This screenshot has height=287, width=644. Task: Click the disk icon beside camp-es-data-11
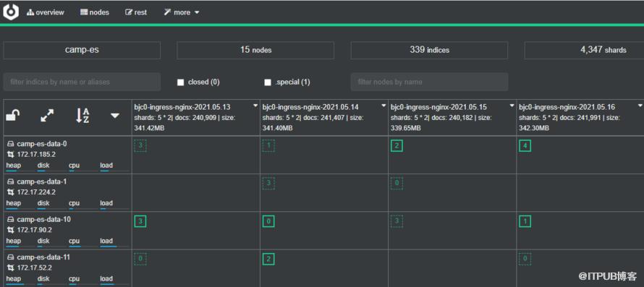pos(10,257)
